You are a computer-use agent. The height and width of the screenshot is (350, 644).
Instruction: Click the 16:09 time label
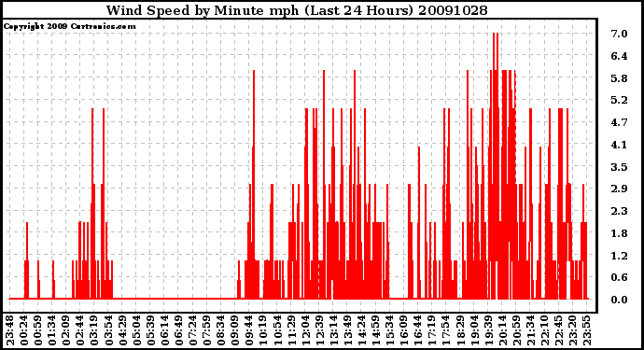404,330
